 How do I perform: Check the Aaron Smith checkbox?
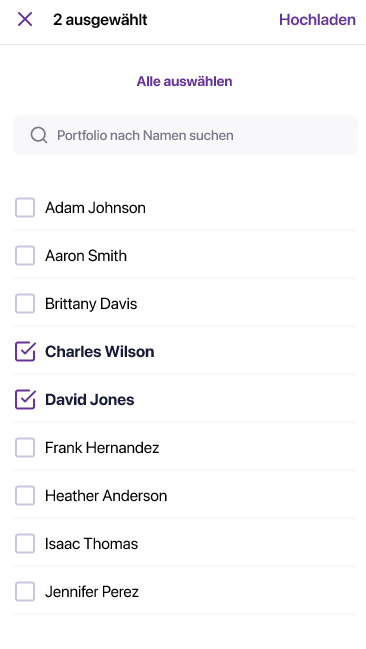coord(25,255)
